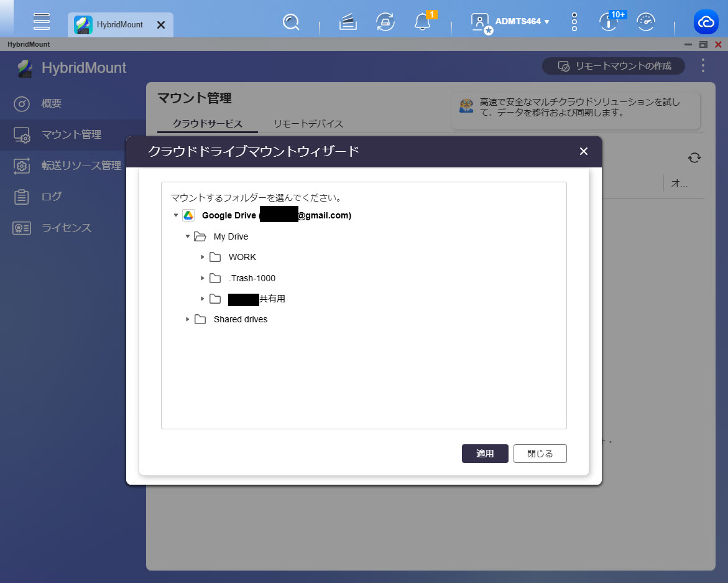Screen dimensions: 728x583
Task: Expand the .Trash-1000 folder arrow
Action: click(x=203, y=278)
